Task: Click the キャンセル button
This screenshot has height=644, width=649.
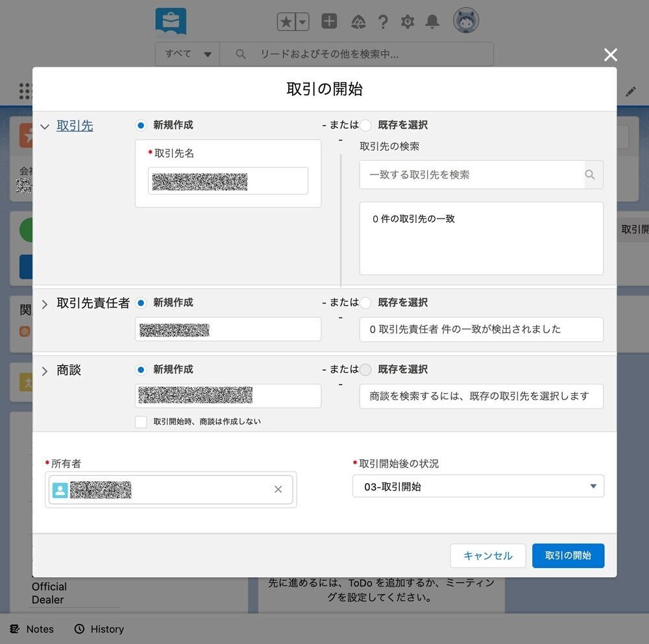Action: (488, 556)
